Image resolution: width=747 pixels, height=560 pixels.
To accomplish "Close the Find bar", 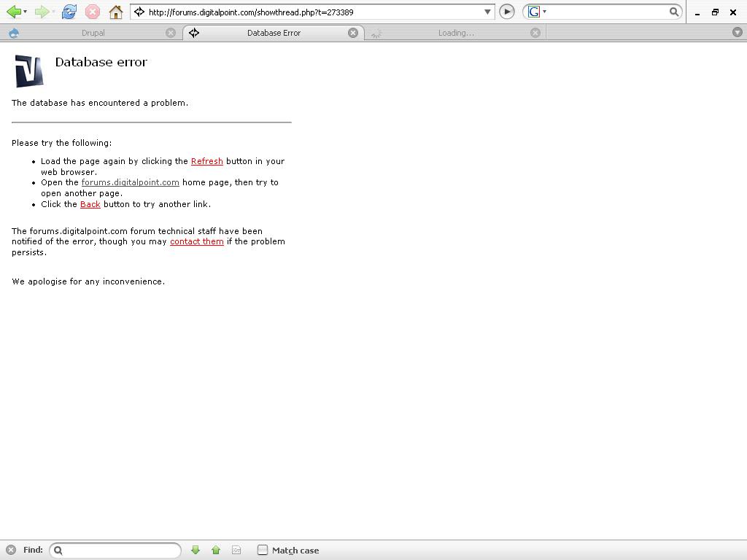I will pos(11,550).
